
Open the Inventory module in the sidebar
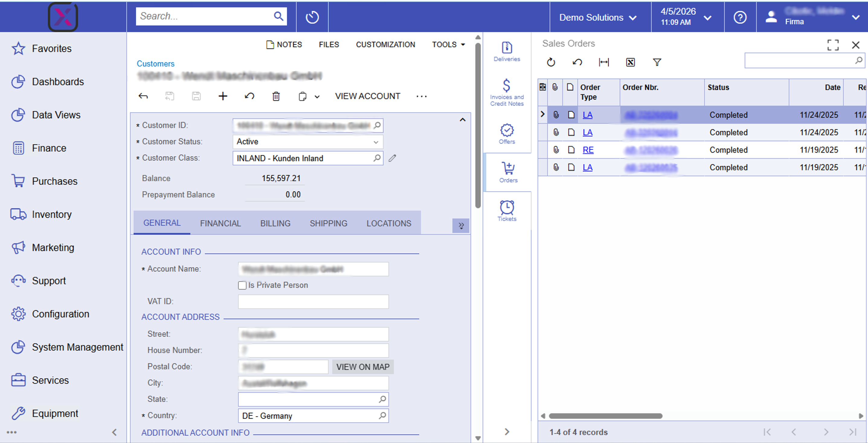52,214
